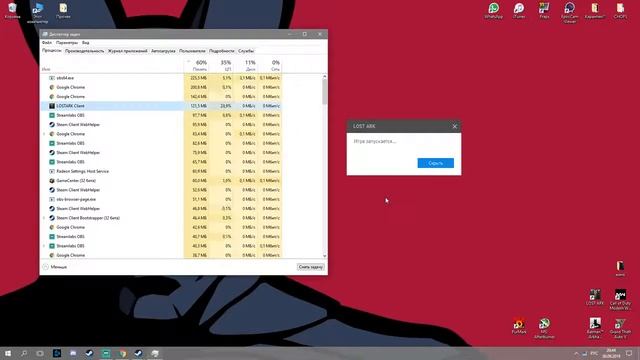Select the EpocCam Viewer desktop icon
This screenshot has width=640, height=360.
coord(569,12)
